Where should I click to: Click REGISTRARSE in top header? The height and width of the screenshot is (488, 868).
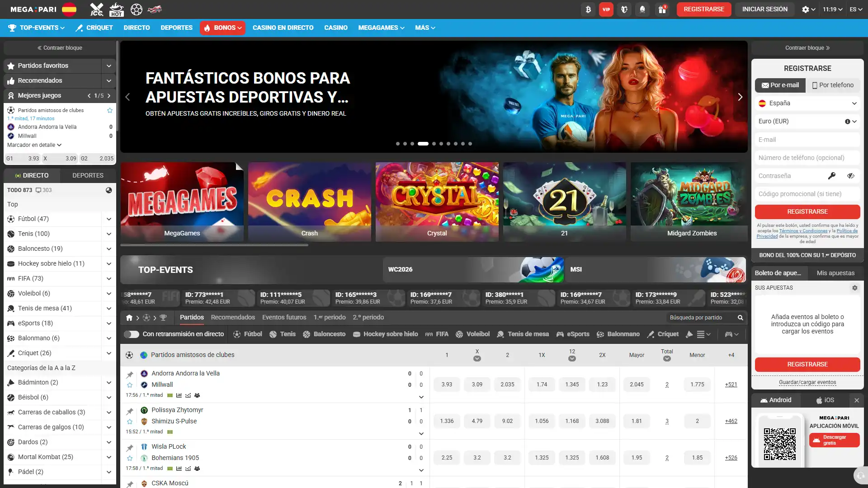[704, 9]
